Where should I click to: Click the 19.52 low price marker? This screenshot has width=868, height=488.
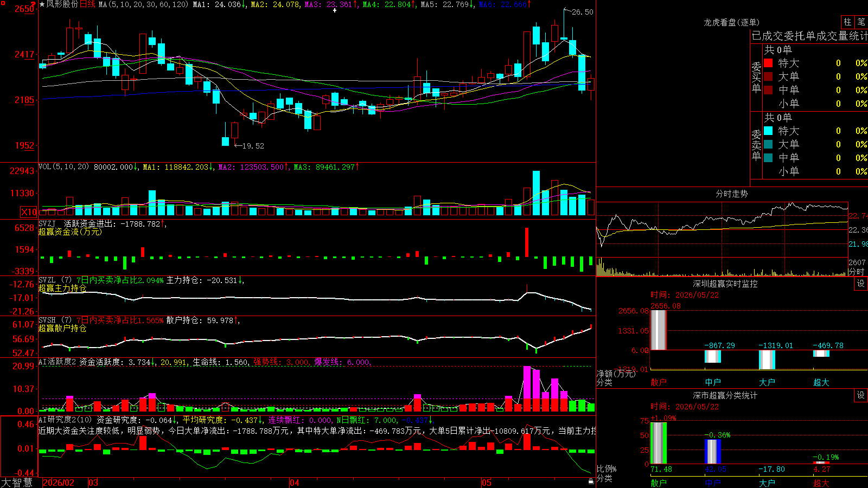(x=253, y=146)
